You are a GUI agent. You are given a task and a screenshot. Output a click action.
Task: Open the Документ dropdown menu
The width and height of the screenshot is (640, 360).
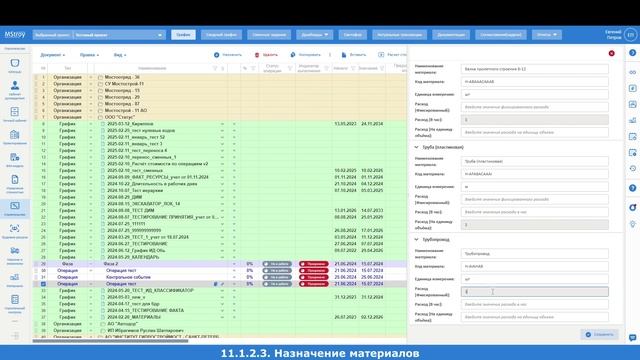[52, 55]
